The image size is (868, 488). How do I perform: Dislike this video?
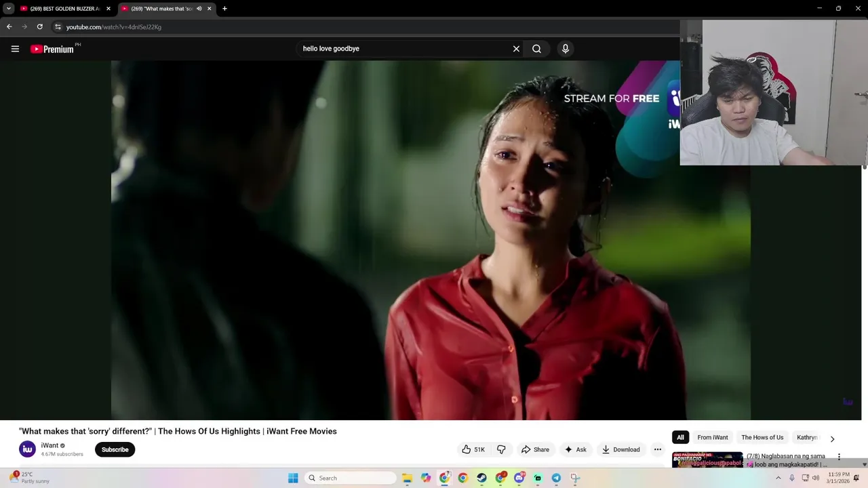coord(501,449)
